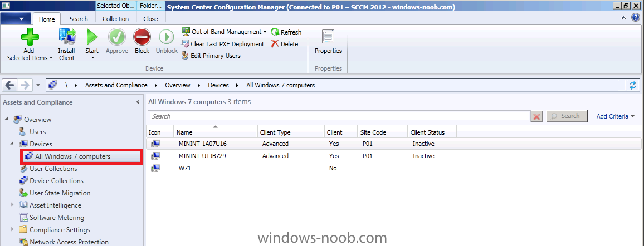
Task: Click the Overview node icon in the tree
Action: coord(17,119)
